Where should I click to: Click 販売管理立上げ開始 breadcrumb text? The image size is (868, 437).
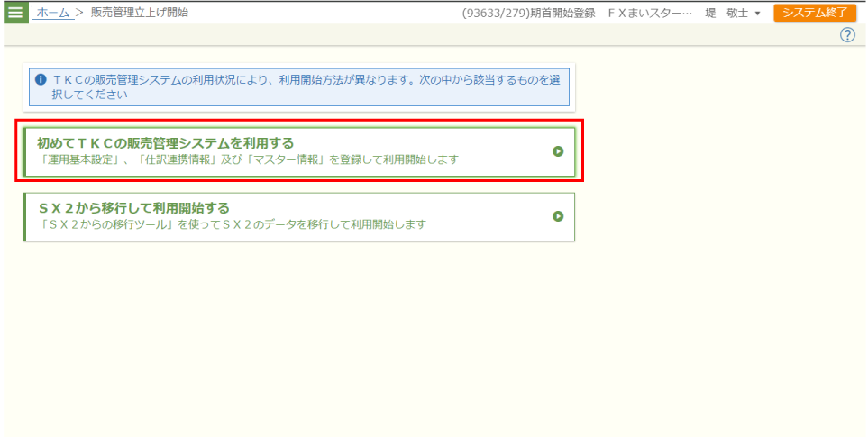[x=140, y=13]
